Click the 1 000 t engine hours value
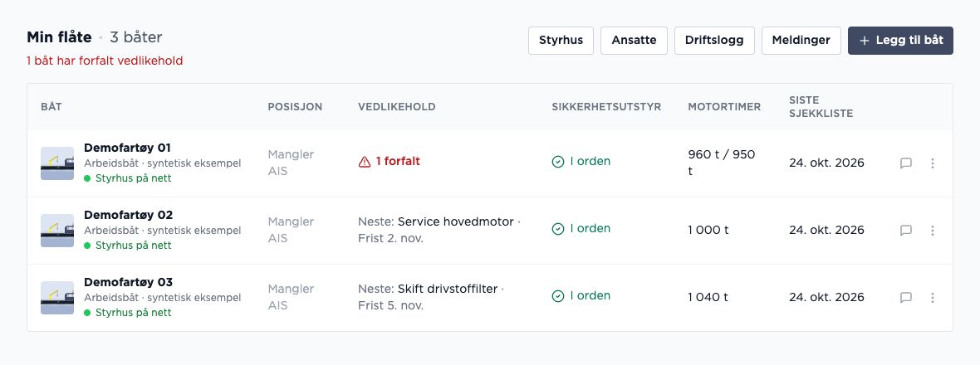This screenshot has height=365, width=980. click(708, 231)
